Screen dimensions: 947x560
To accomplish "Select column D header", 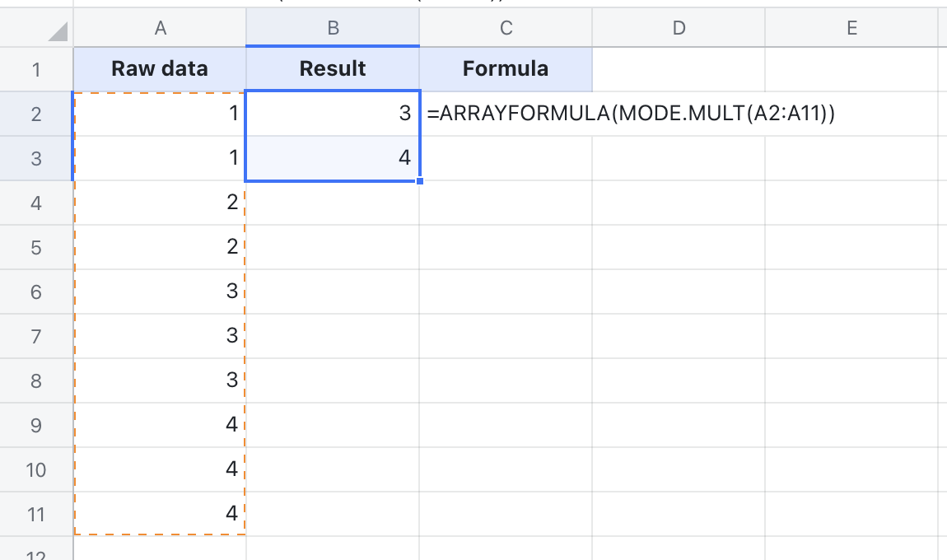I will 679,26.
